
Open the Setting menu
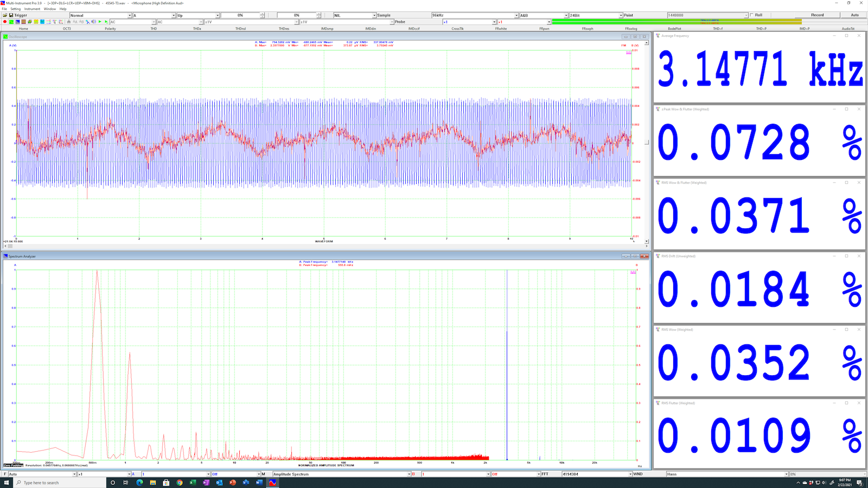(16, 9)
